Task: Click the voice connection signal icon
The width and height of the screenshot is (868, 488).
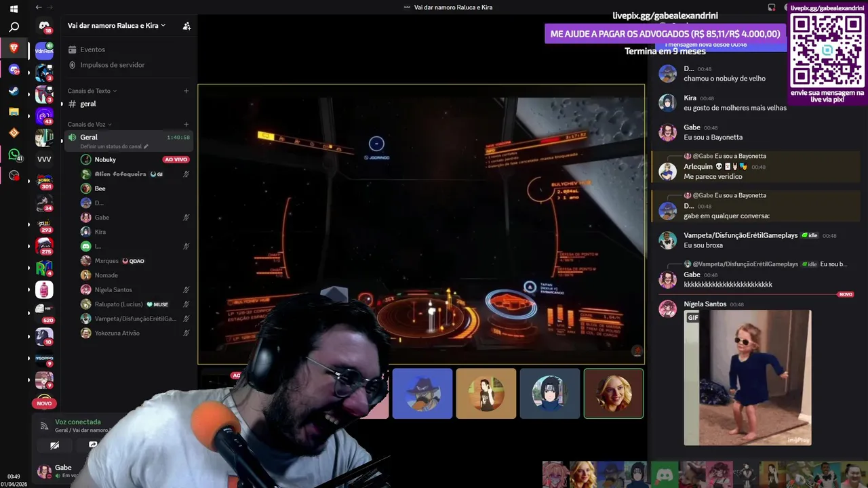Action: click(x=44, y=426)
